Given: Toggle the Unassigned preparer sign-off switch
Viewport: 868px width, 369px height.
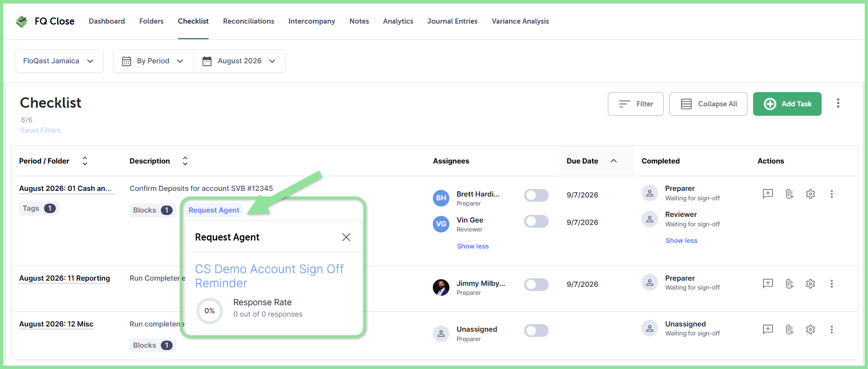Looking at the screenshot, I should coord(536,331).
